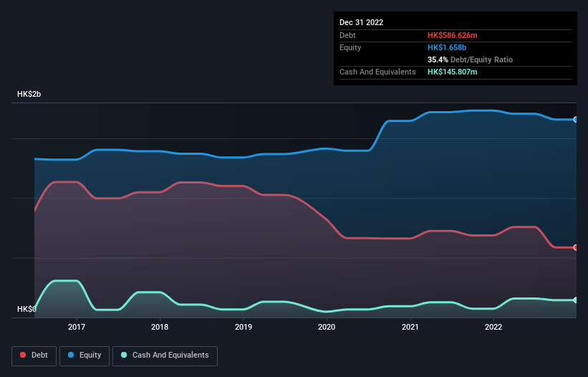Click the 2019 x-axis label

tap(244, 327)
